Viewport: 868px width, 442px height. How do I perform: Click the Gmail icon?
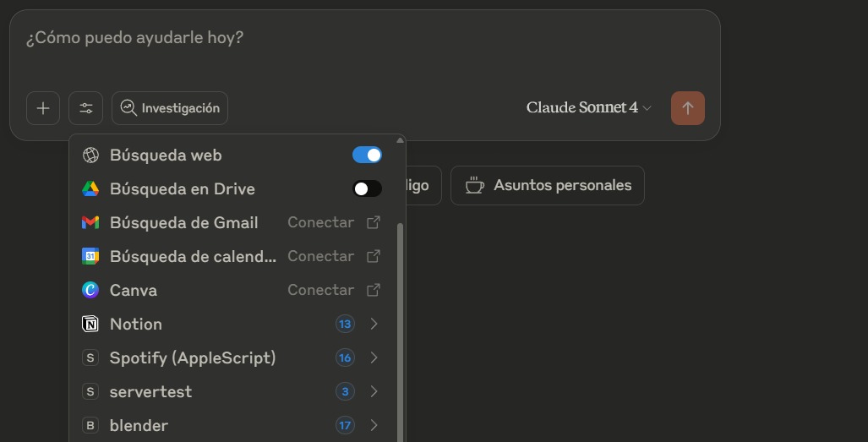pyautogui.click(x=90, y=223)
